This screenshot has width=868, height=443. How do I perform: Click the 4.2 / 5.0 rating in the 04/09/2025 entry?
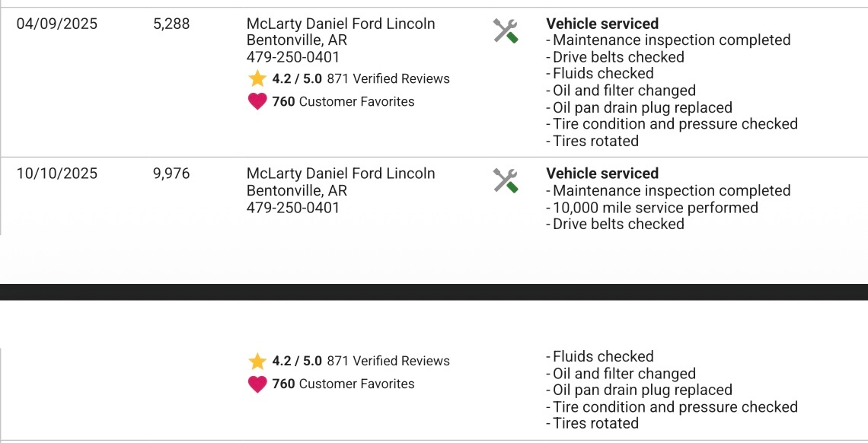click(297, 78)
